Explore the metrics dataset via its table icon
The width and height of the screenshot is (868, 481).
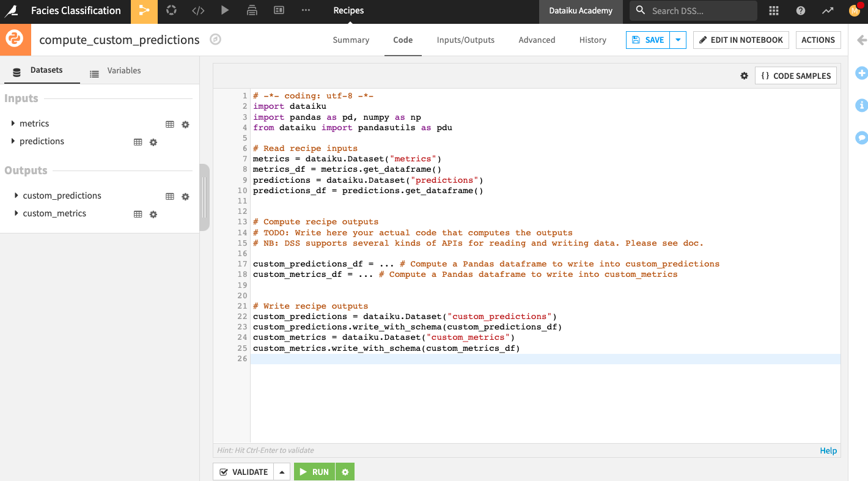170,123
